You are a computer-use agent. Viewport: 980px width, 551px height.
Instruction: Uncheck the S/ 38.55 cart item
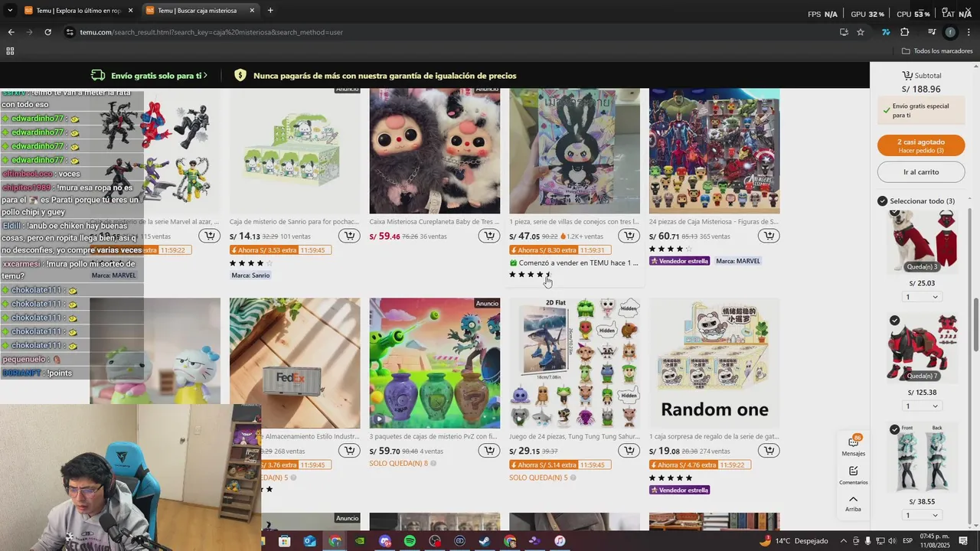895,430
